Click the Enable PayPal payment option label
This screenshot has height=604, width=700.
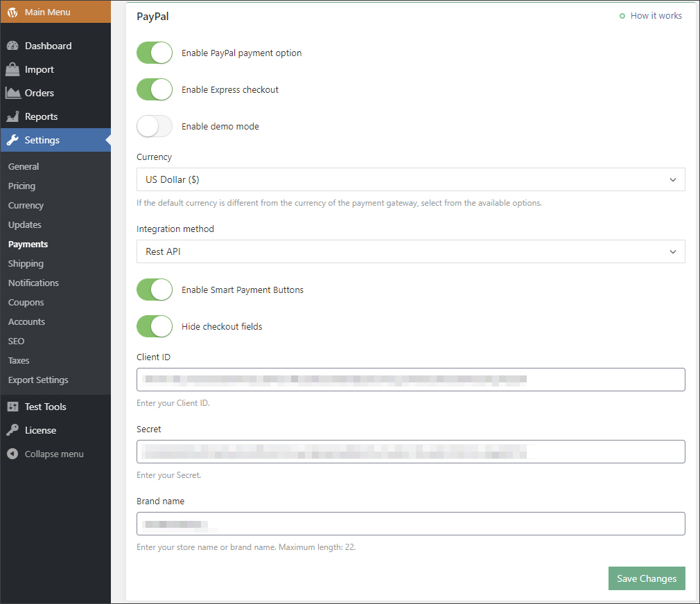241,53
